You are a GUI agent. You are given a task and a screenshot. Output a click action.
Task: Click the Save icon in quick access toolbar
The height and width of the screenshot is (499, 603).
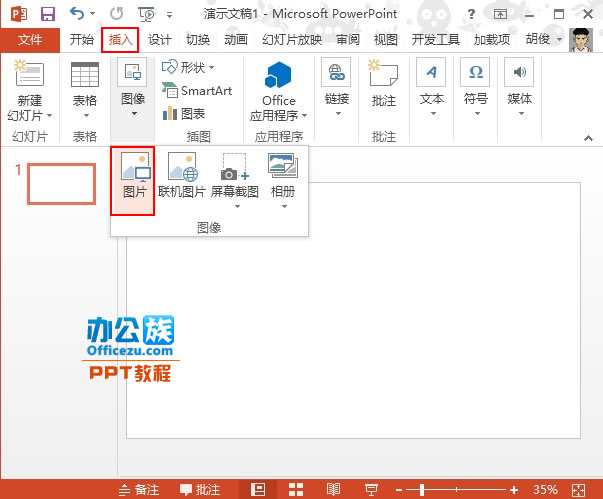tap(48, 15)
